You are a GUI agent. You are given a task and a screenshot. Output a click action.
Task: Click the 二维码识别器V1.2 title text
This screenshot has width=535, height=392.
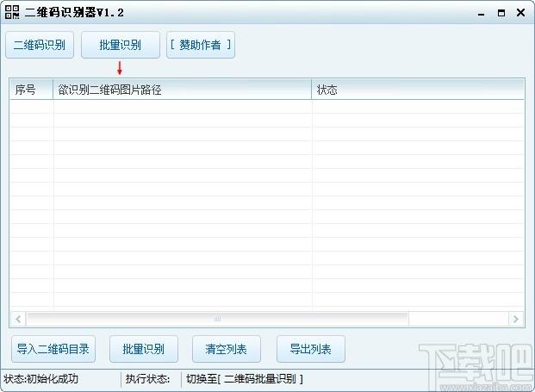point(74,13)
